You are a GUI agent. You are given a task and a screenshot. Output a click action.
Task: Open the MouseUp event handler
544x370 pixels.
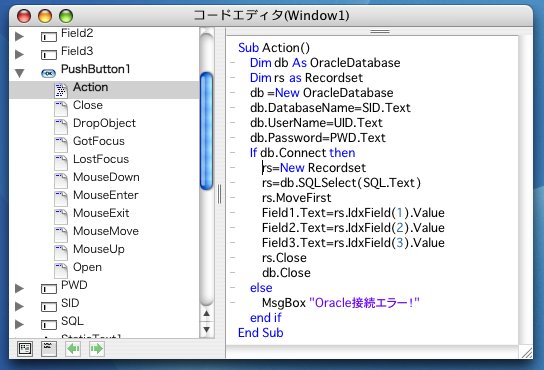pyautogui.click(x=99, y=250)
